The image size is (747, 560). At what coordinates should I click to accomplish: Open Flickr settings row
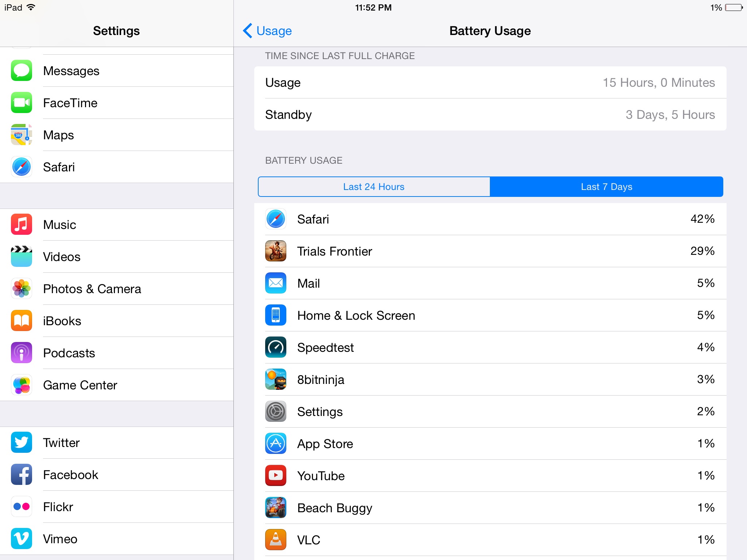tap(117, 507)
